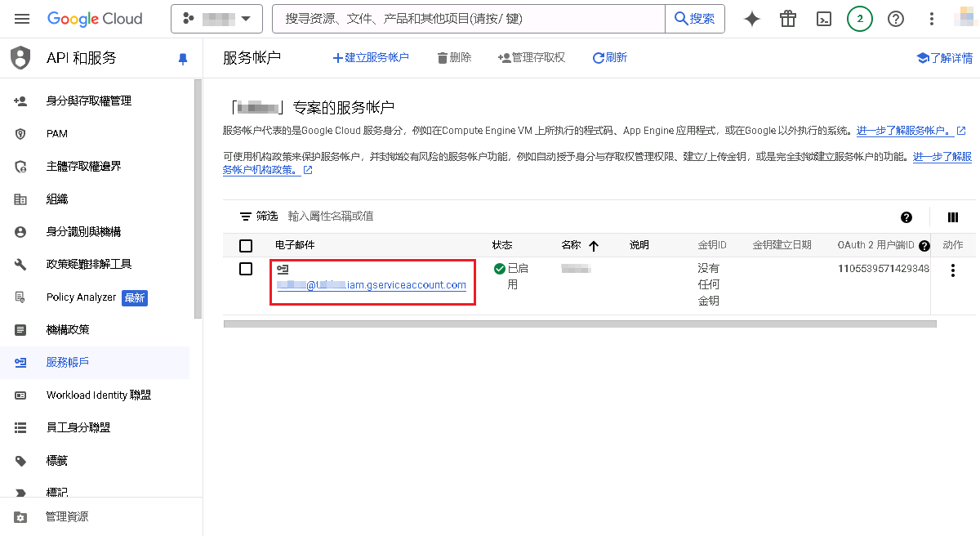This screenshot has height=536, width=980.
Task: Click the 删除 delete button
Action: click(x=455, y=58)
